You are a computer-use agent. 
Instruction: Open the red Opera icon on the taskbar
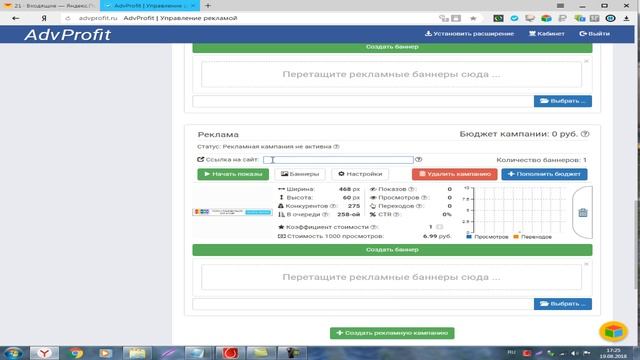coord(230,353)
